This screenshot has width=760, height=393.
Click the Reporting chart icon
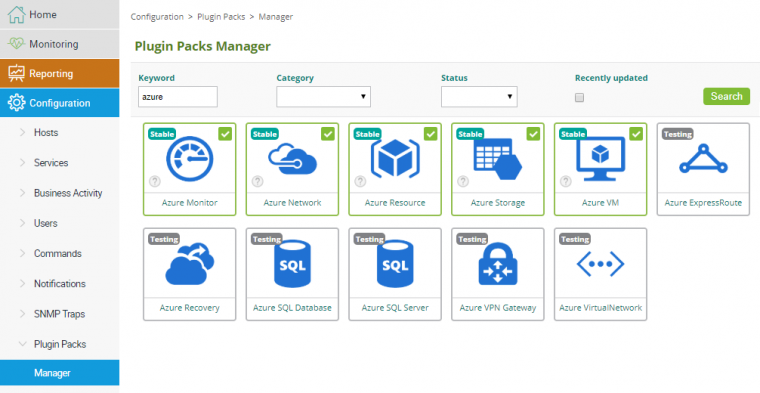coord(16,74)
